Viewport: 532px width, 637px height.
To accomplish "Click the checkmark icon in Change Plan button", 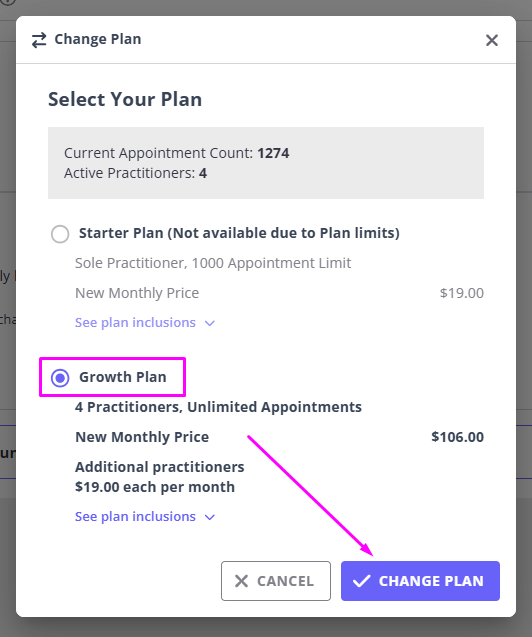I will 361,581.
